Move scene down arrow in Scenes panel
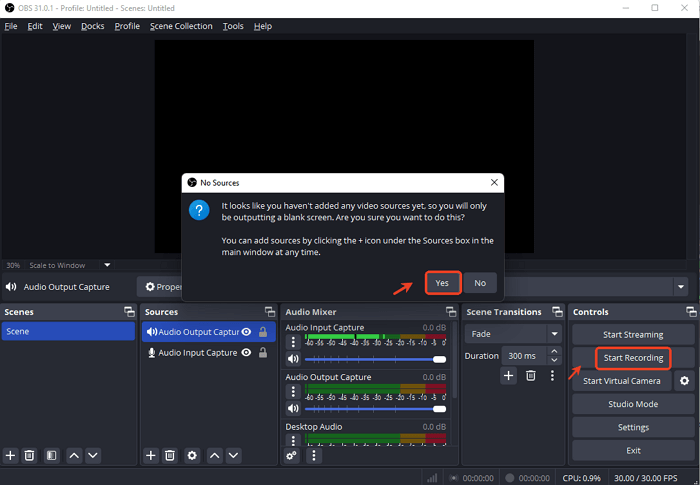 93,456
